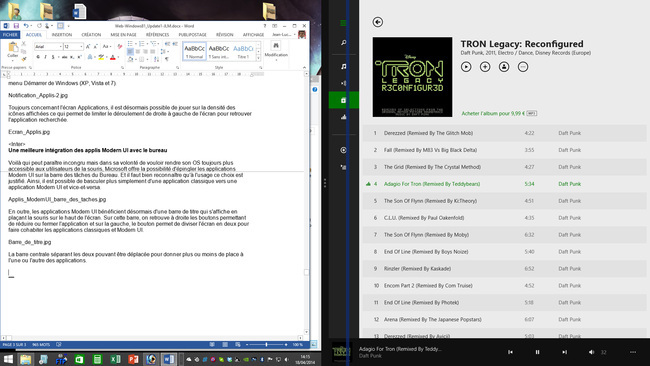Switch to the RÉVISION ribbon tab
Image resolution: width=650 pixels, height=366 pixels.
coord(225,35)
